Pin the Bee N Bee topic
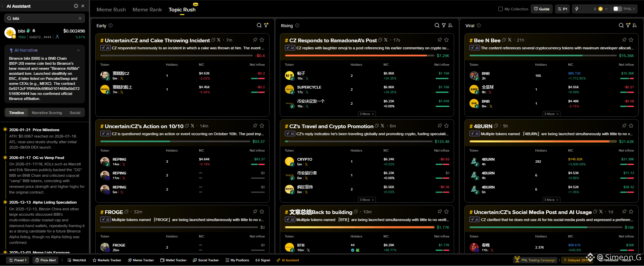644x266 pixels. [624, 40]
